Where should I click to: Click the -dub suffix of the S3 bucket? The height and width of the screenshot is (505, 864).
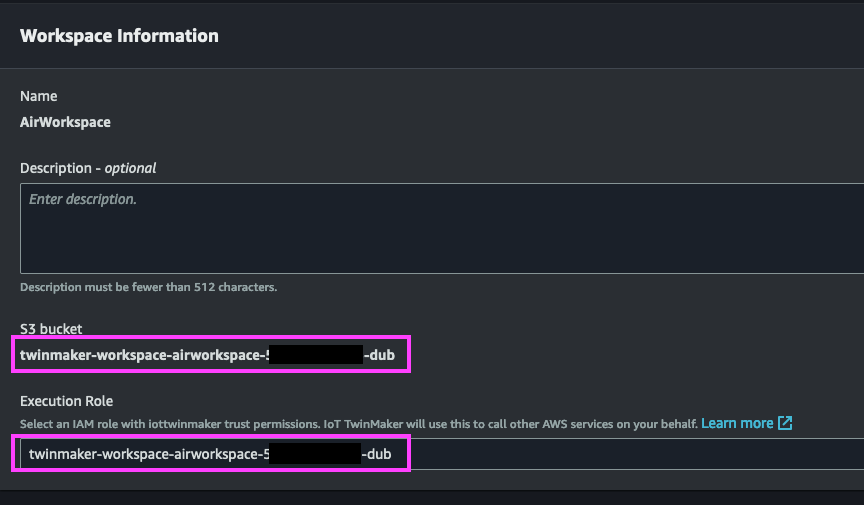[x=379, y=355]
